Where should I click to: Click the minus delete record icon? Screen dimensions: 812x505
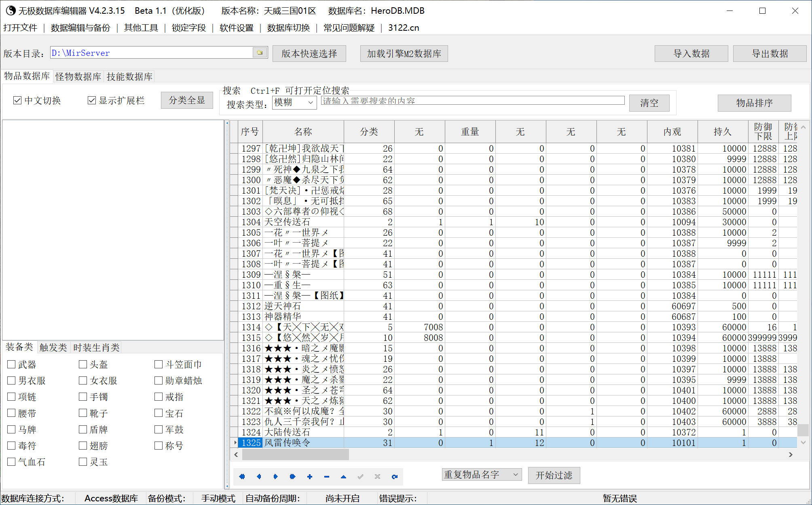pos(327,477)
